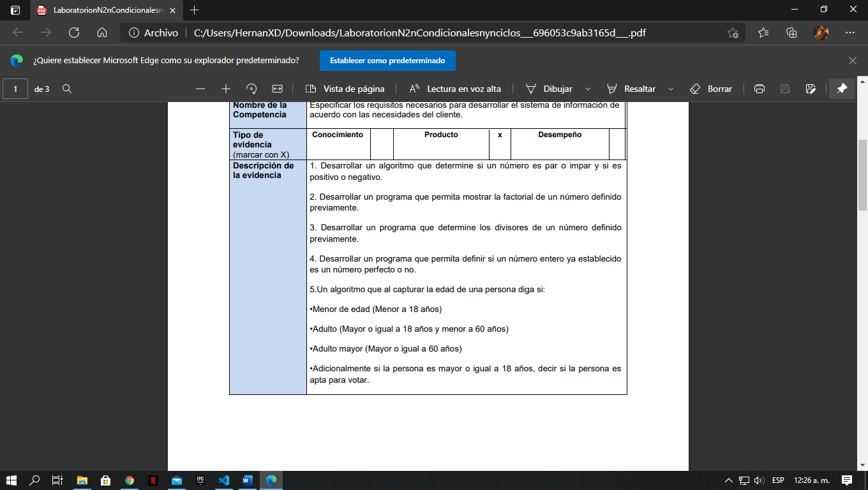Screen dimensions: 868x490
Task: Launch Google Chrome from the taskbar
Action: (x=130, y=480)
